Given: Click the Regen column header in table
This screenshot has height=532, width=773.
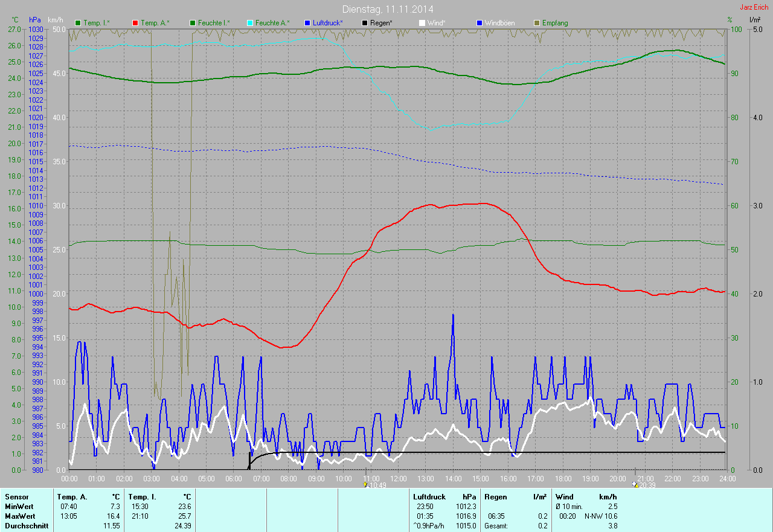Looking at the screenshot, I should 496,497.
